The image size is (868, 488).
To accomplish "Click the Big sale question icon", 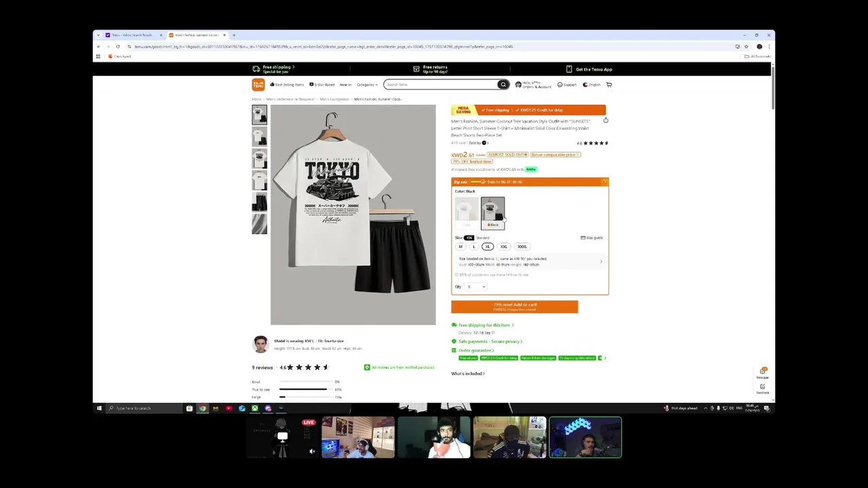I will (604, 182).
